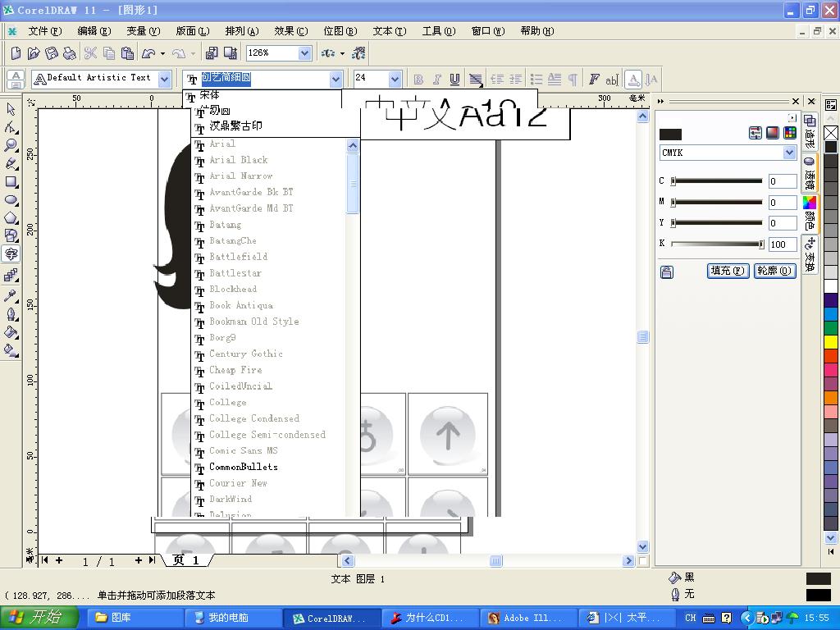840x630 pixels.
Task: Open the 开始 Start button
Action: 39,618
